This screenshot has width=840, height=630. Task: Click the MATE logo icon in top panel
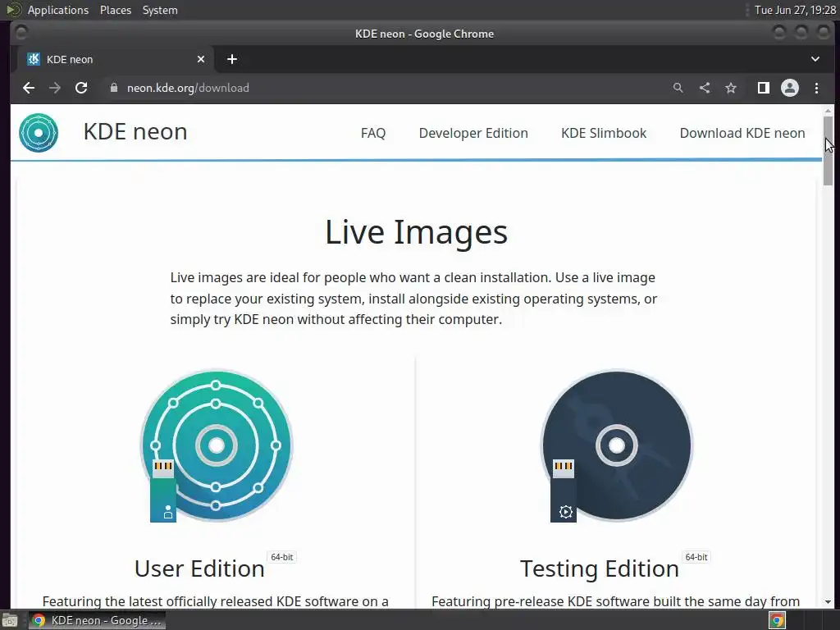coord(13,10)
